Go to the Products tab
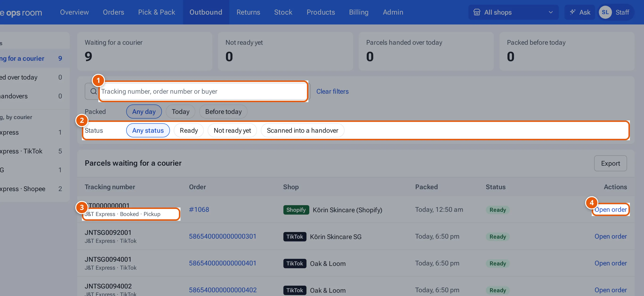The height and width of the screenshot is (296, 644). (321, 12)
